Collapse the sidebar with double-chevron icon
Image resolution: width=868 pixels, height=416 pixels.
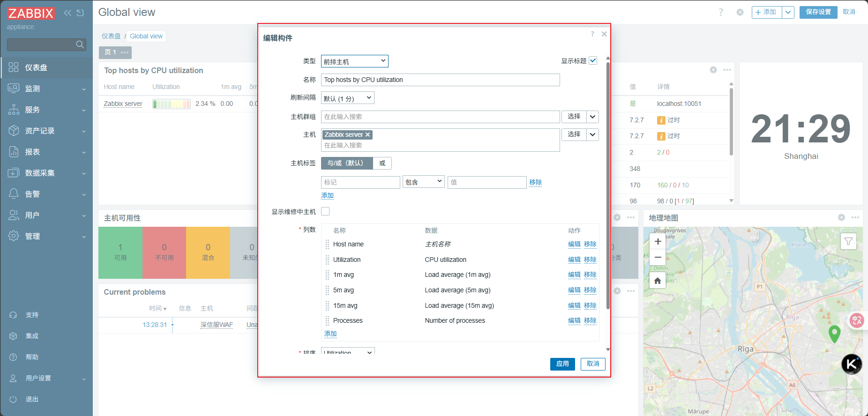67,13
